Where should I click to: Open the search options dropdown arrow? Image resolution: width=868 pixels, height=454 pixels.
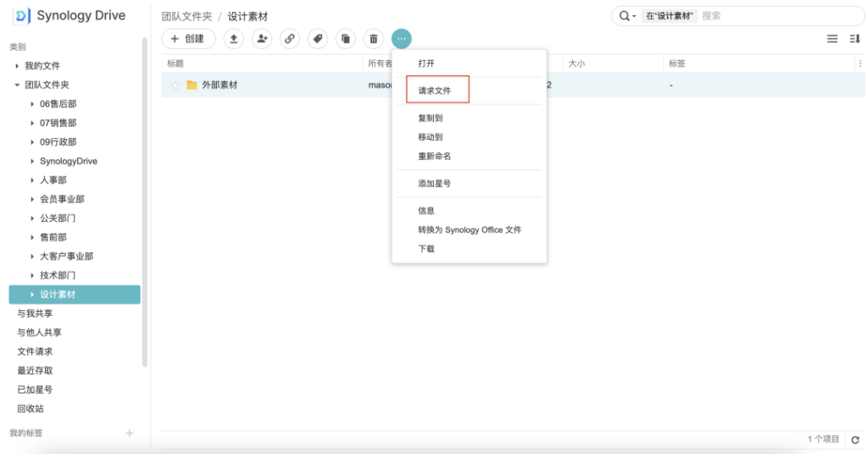(628, 16)
